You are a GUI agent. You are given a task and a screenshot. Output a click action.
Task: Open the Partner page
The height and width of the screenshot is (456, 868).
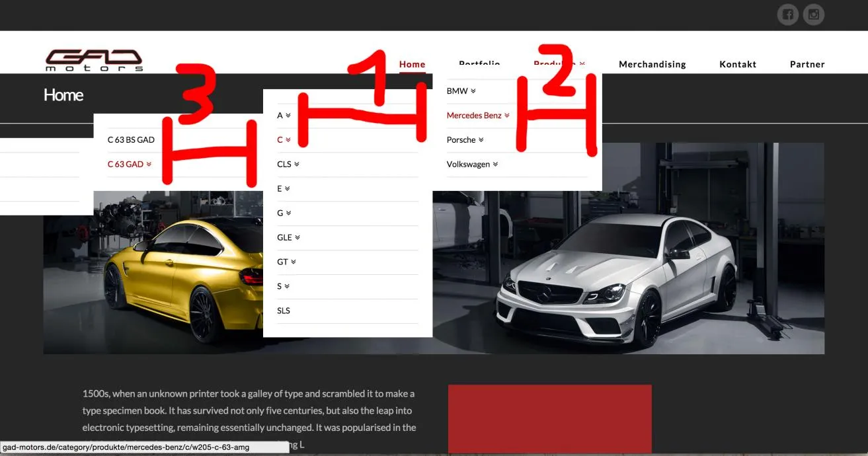[807, 64]
